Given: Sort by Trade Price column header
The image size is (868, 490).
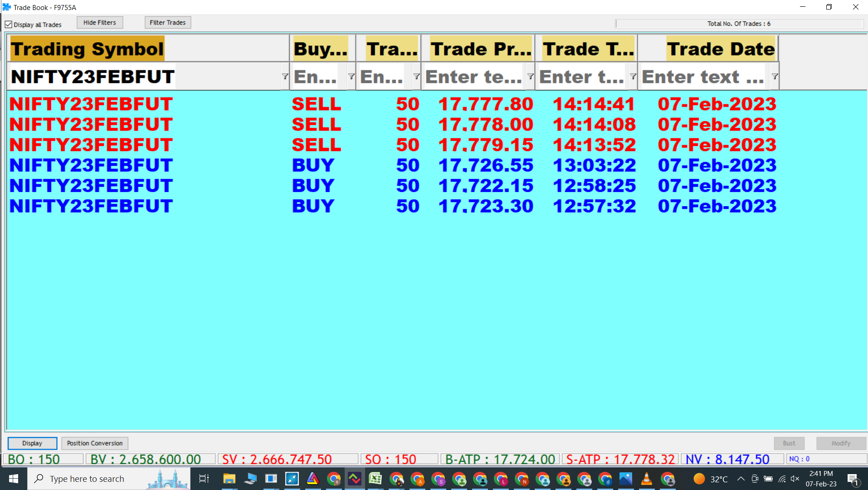Looking at the screenshot, I should pyautogui.click(x=478, y=49).
